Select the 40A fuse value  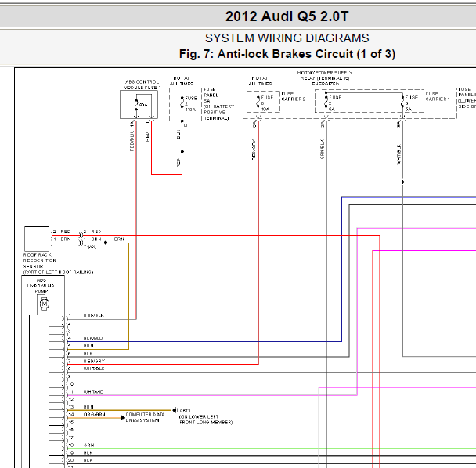(143, 105)
